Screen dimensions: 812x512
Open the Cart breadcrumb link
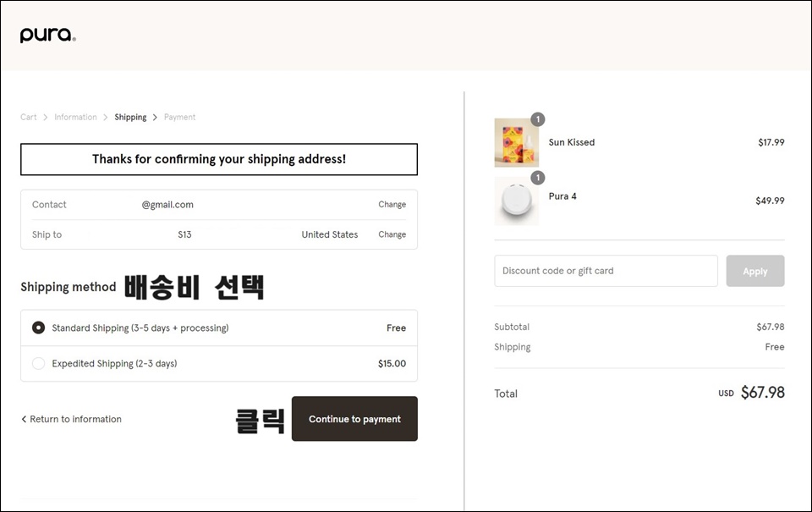point(29,117)
